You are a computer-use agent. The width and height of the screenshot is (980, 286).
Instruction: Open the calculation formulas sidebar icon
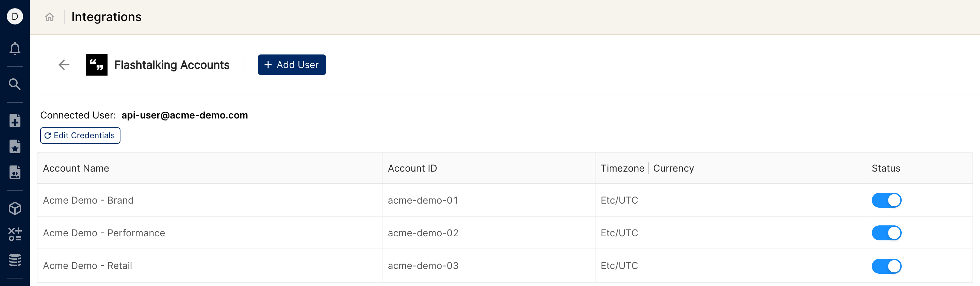(15, 234)
